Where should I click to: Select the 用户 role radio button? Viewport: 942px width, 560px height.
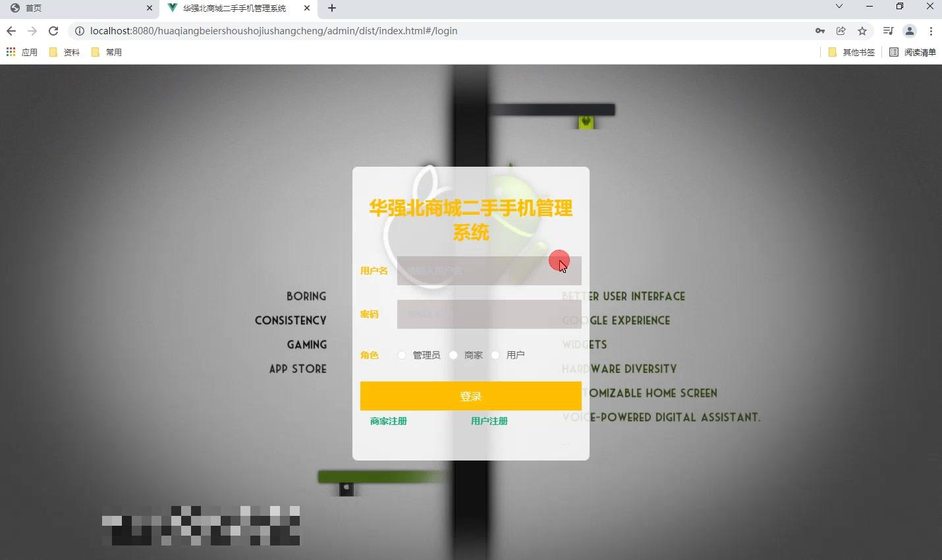pos(495,355)
